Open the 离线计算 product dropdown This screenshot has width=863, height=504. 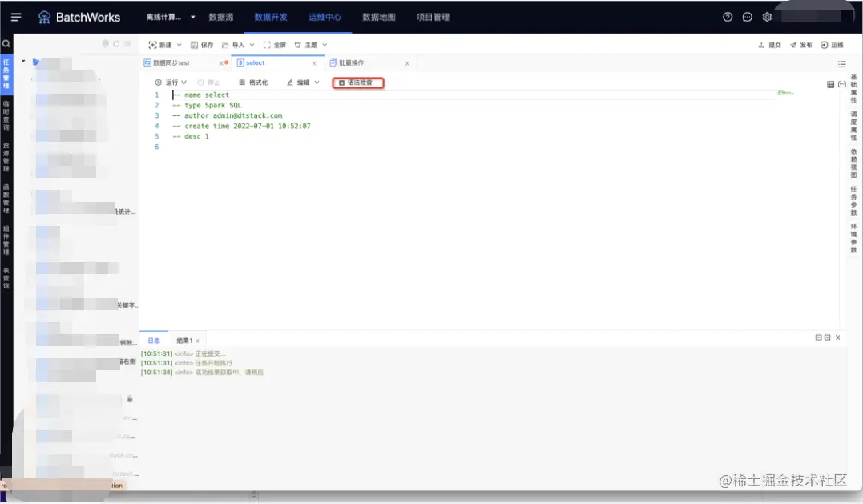click(x=170, y=17)
